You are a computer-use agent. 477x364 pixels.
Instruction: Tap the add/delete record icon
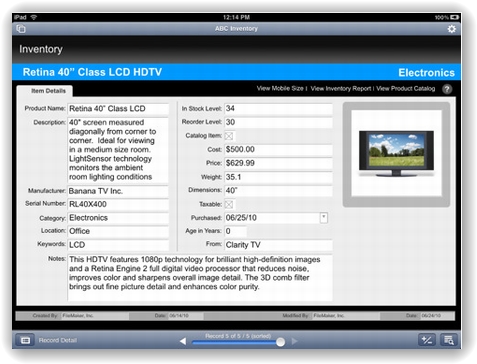pyautogui.click(x=427, y=340)
